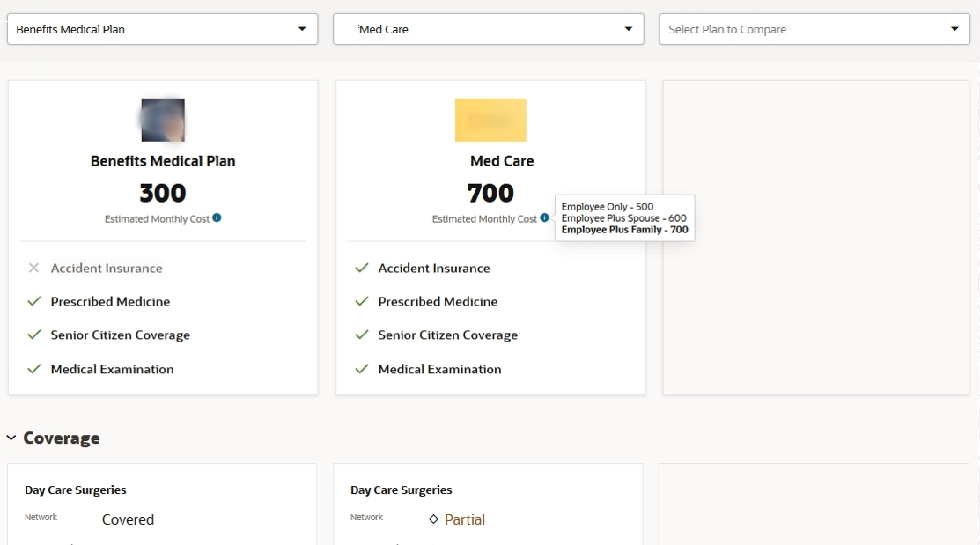Click the Benefits Medical Plan card title
The height and width of the screenshot is (545, 980).
pyautogui.click(x=163, y=161)
